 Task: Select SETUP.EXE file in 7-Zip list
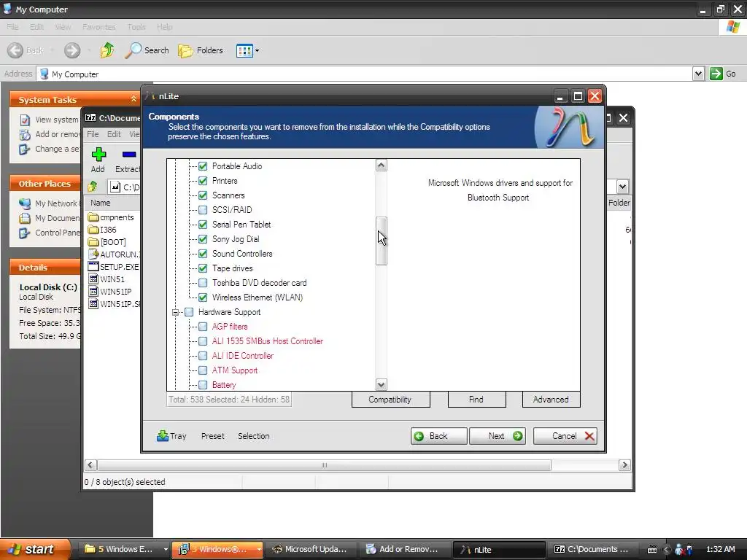114,267
